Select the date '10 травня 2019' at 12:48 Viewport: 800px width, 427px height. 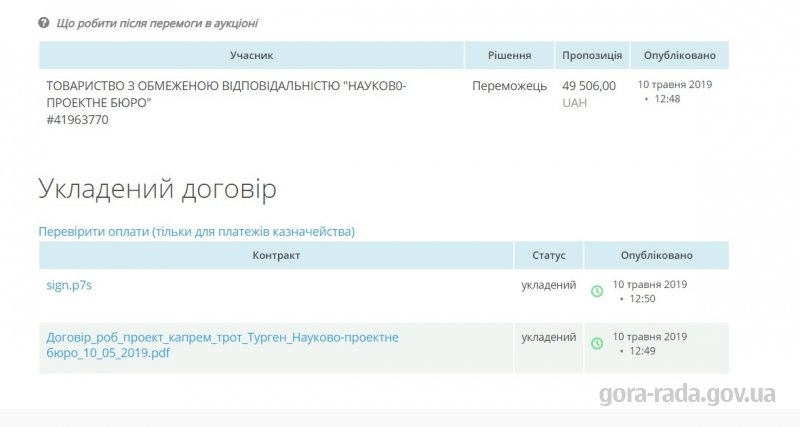[x=674, y=85]
